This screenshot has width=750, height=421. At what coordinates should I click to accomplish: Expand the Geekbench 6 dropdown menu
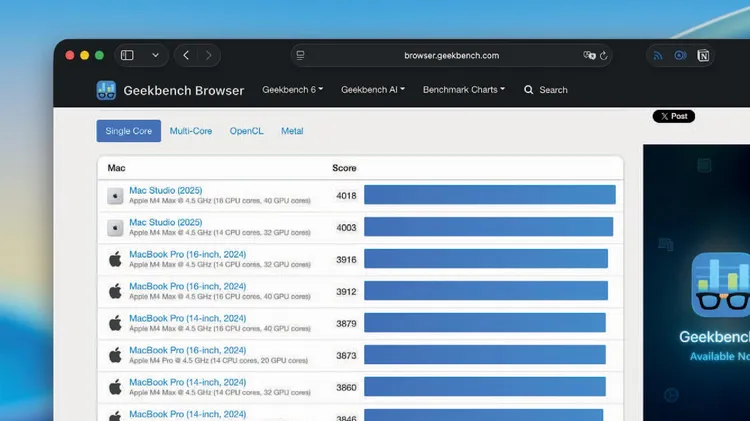pos(292,90)
